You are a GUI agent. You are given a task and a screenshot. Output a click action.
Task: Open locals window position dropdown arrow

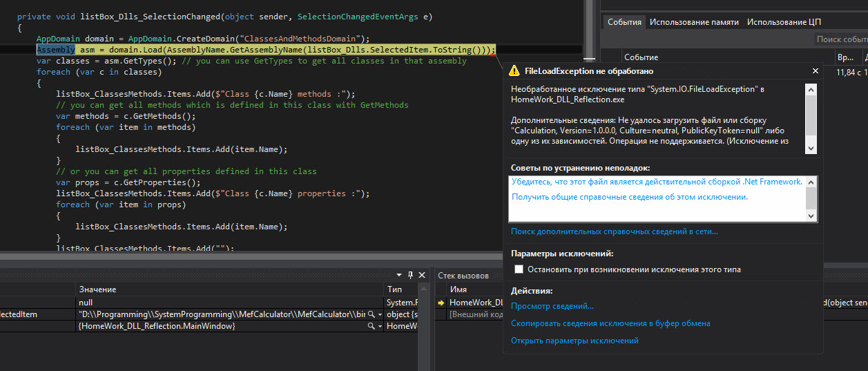[x=400, y=275]
